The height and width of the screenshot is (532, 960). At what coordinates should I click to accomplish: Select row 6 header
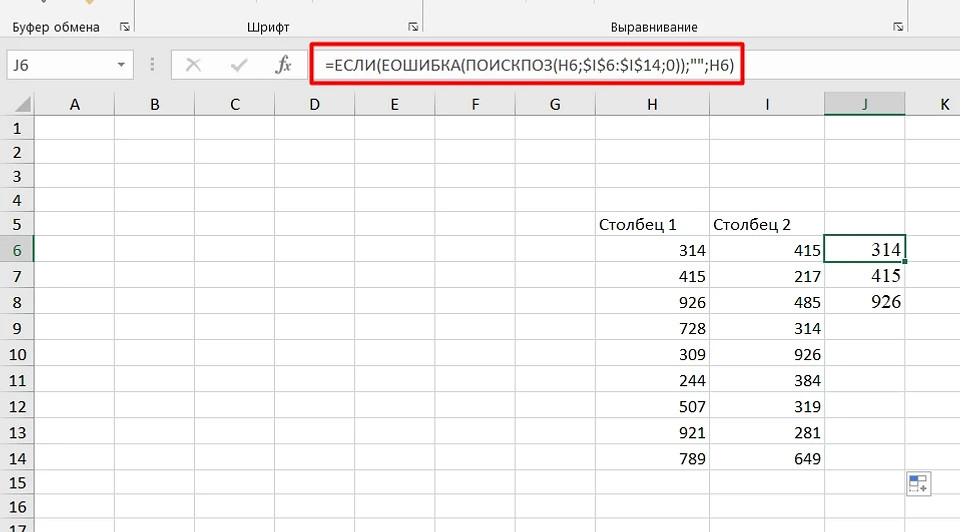pos(16,250)
